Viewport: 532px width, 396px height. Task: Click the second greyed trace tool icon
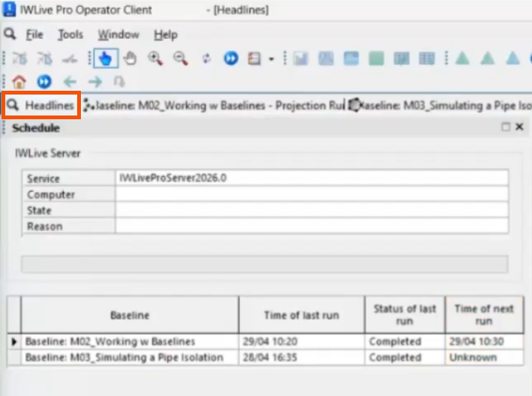pyautogui.click(x=44, y=58)
